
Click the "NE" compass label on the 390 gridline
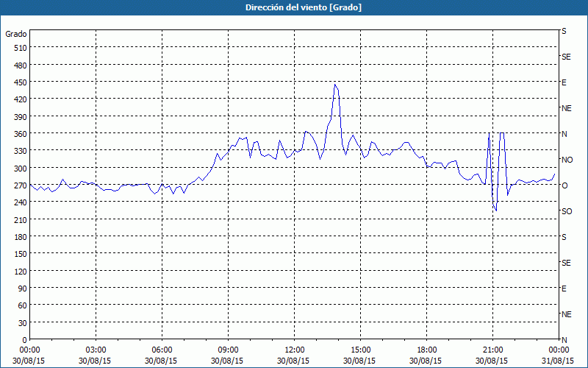(566, 108)
